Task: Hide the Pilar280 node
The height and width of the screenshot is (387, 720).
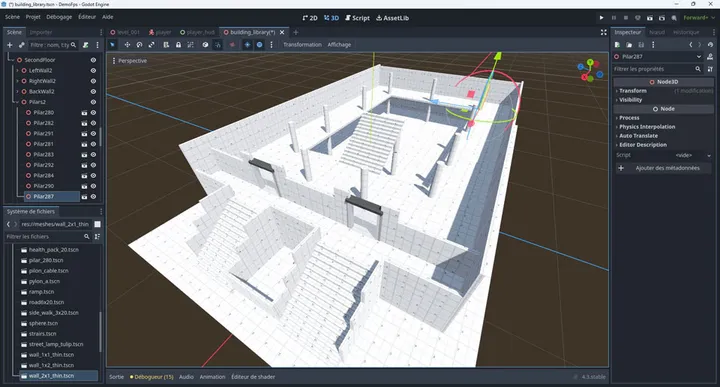Action: [x=93, y=112]
